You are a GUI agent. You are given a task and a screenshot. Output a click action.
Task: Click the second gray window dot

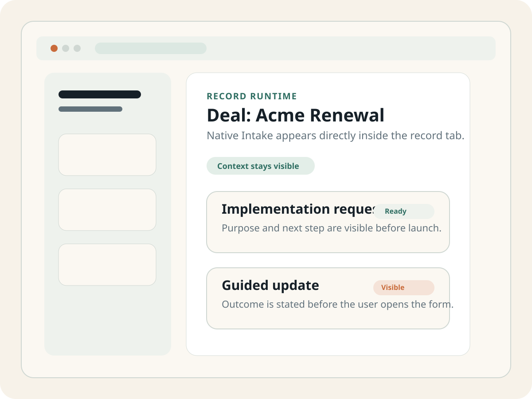pyautogui.click(x=78, y=48)
